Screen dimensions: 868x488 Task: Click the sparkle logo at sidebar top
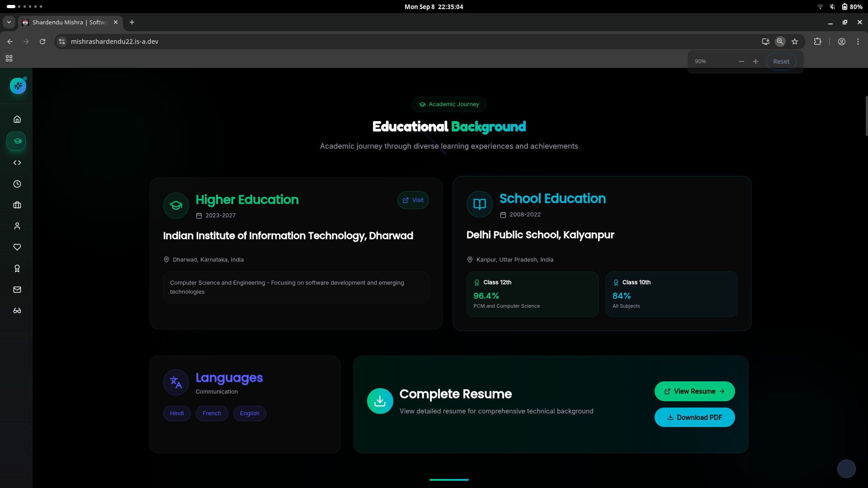point(18,86)
